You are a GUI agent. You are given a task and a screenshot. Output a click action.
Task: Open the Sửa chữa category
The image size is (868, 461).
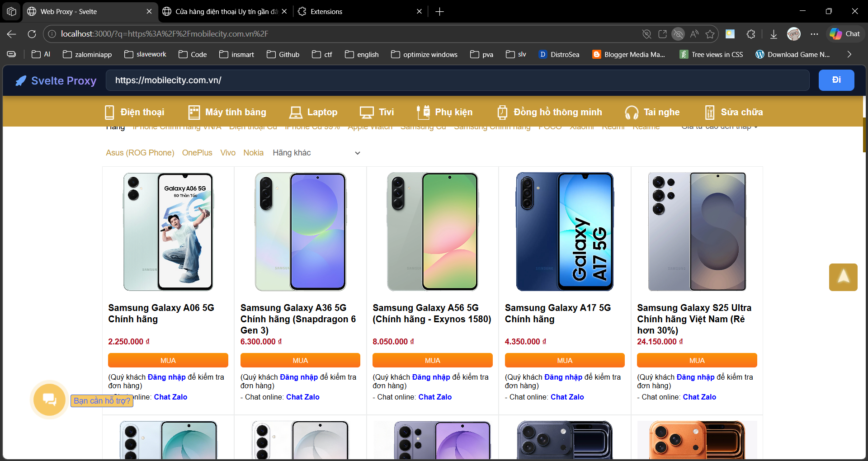tap(734, 112)
